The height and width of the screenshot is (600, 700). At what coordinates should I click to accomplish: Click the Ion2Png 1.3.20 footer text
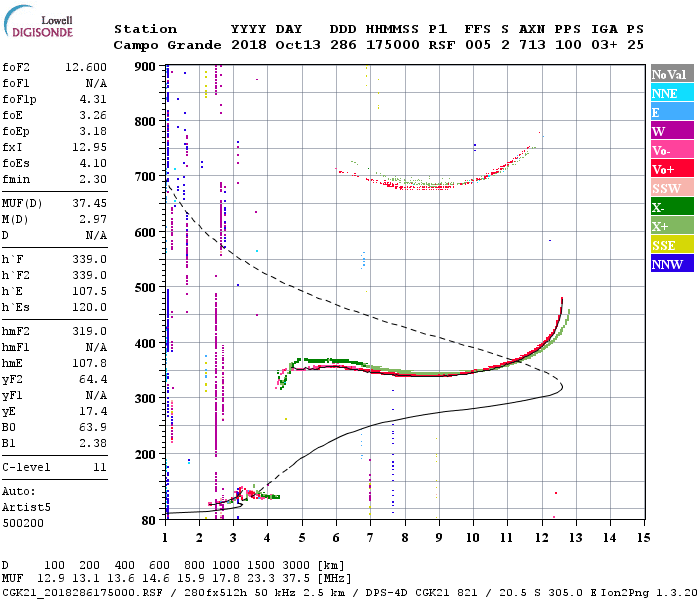(x=649, y=593)
